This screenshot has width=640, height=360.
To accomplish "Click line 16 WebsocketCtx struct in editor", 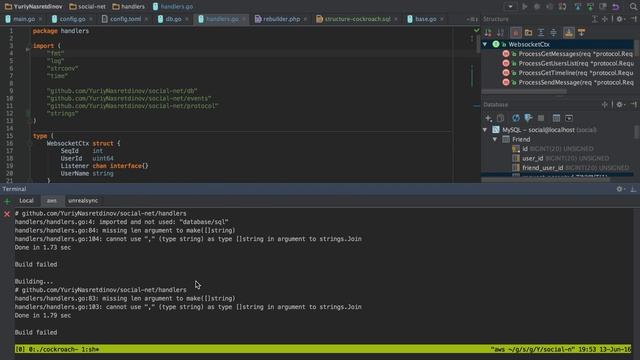I will coord(84,144).
